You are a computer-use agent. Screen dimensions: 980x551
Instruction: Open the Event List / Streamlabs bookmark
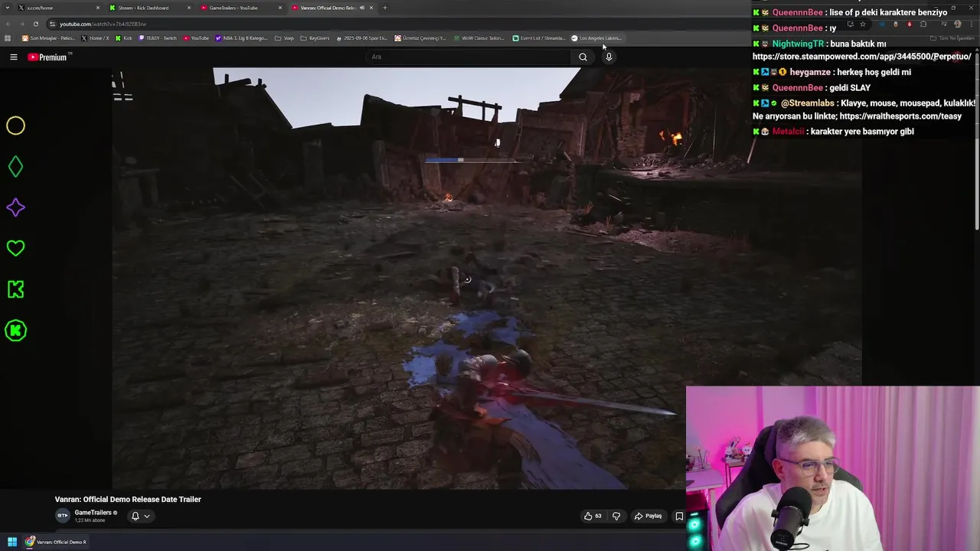539,38
